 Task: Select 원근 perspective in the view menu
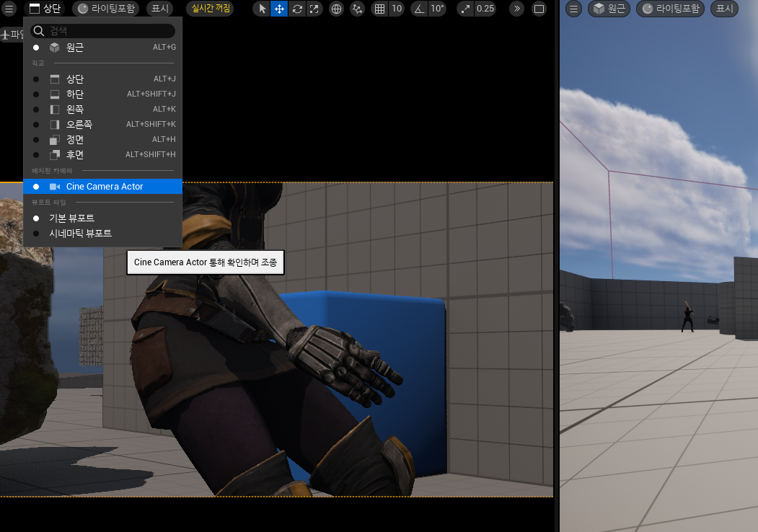[103, 48]
